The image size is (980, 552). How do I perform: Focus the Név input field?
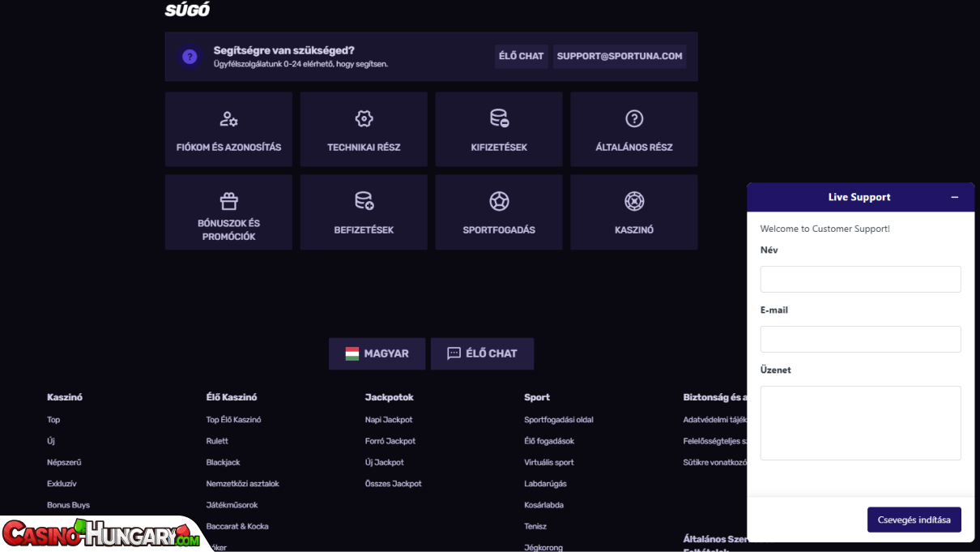click(x=860, y=279)
